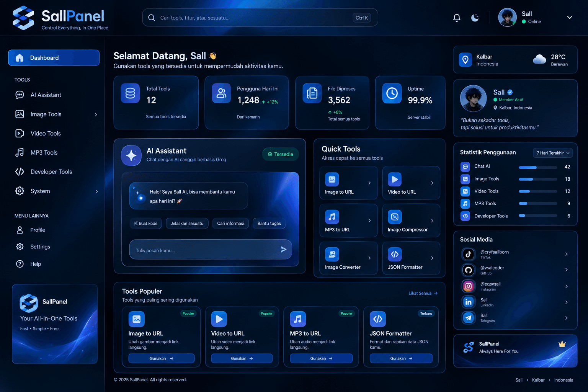This screenshot has width=588, height=392.
Task: Open notifications bell icon
Action: click(x=457, y=18)
